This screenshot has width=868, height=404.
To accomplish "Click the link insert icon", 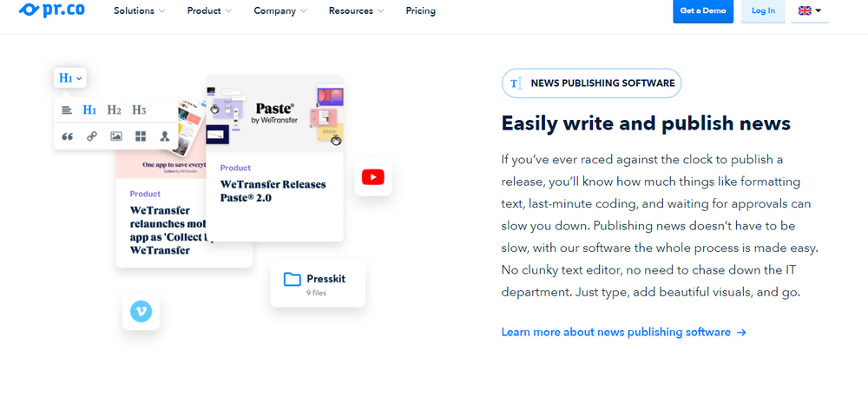I will 92,136.
